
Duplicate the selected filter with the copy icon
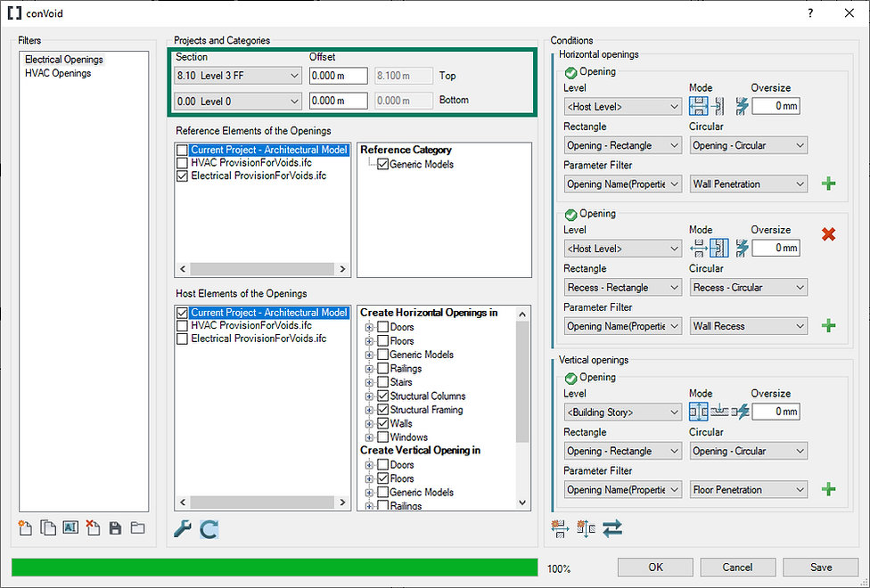(x=48, y=527)
